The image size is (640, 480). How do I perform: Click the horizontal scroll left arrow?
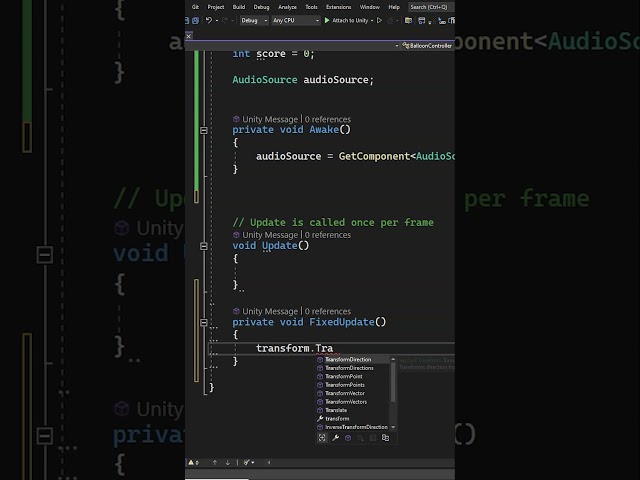coord(269,462)
